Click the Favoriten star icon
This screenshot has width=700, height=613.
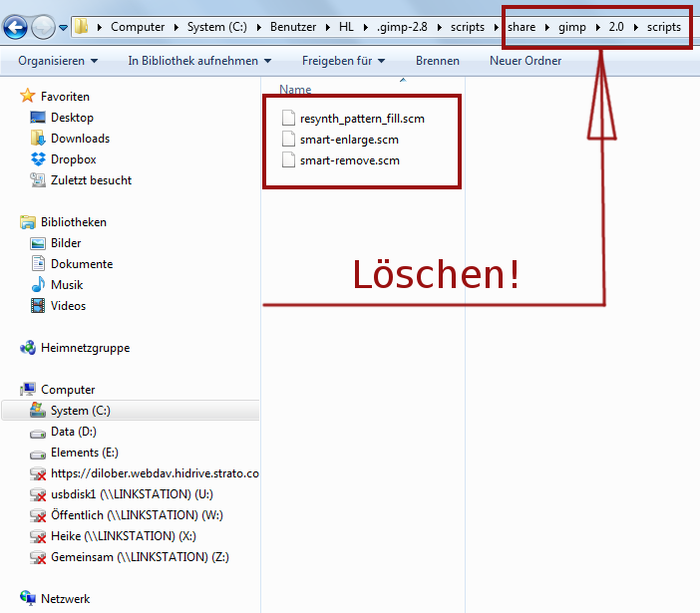28,96
